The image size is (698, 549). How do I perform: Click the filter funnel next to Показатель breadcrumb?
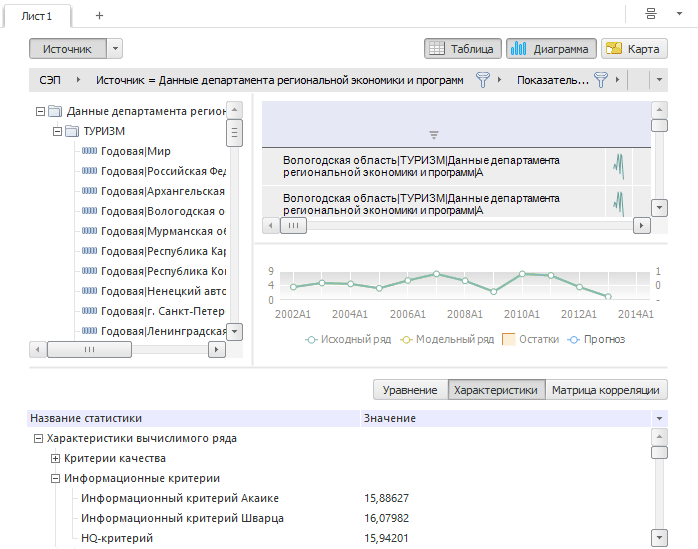pyautogui.click(x=601, y=79)
